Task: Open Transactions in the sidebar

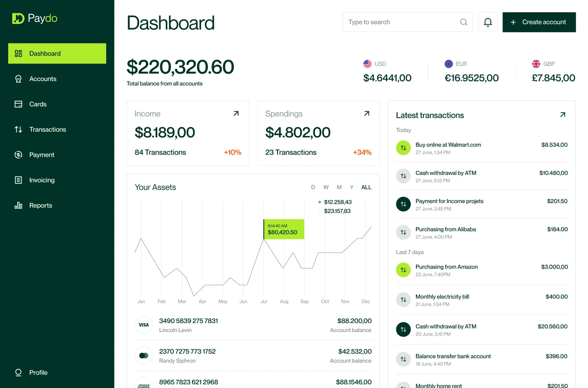Action: coord(47,129)
